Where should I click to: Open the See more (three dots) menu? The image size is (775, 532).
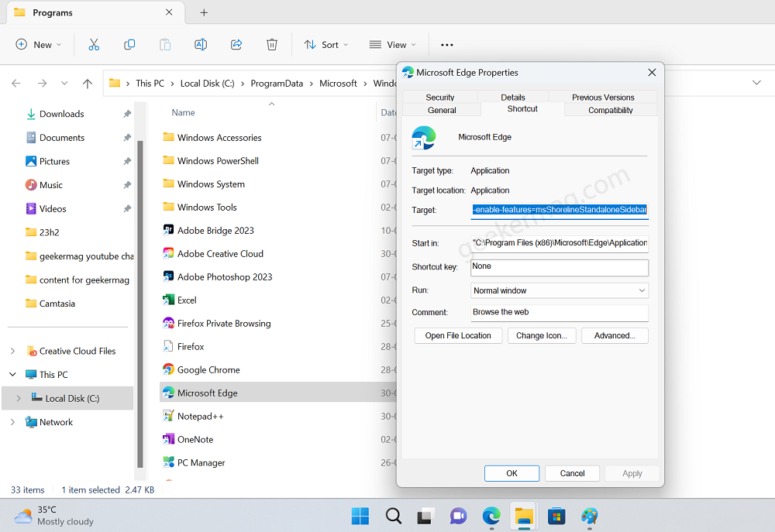[x=447, y=45]
